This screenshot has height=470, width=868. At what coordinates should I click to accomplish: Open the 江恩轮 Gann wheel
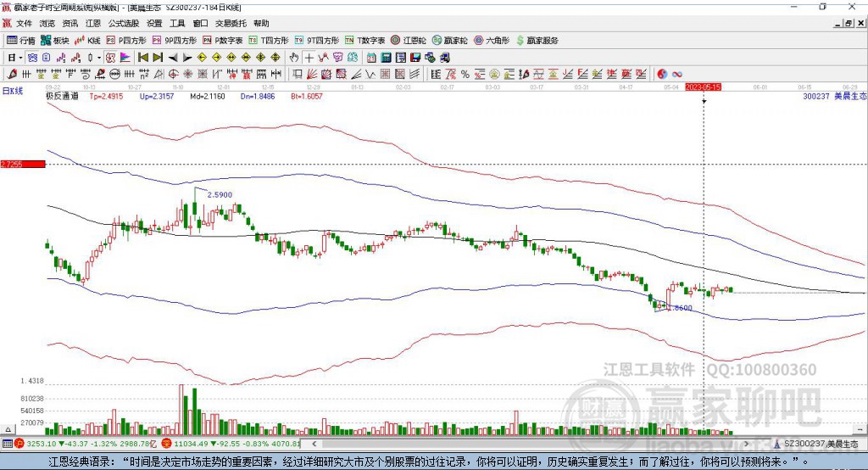[409, 41]
